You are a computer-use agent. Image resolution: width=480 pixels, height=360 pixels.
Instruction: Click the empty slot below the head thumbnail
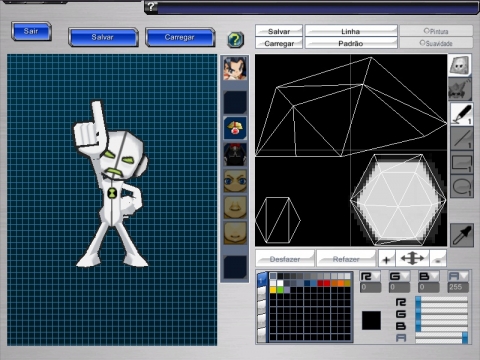(235, 102)
